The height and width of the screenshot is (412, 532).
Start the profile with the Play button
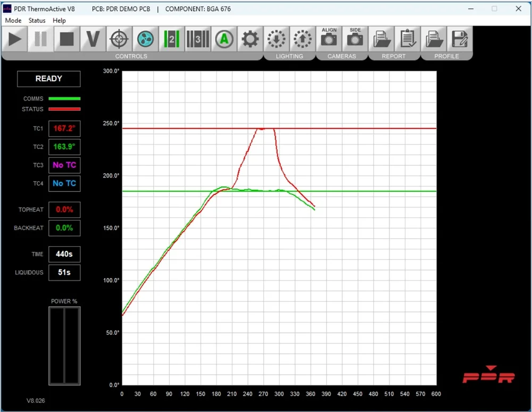[14, 39]
